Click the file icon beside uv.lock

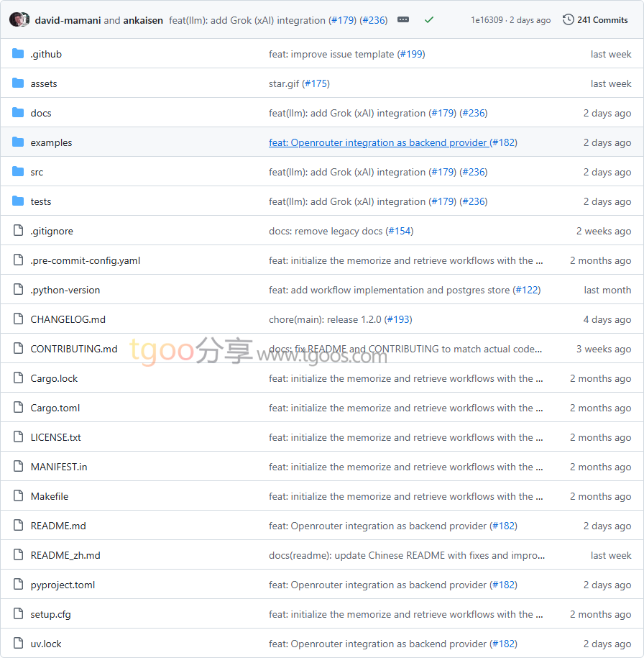tap(18, 644)
